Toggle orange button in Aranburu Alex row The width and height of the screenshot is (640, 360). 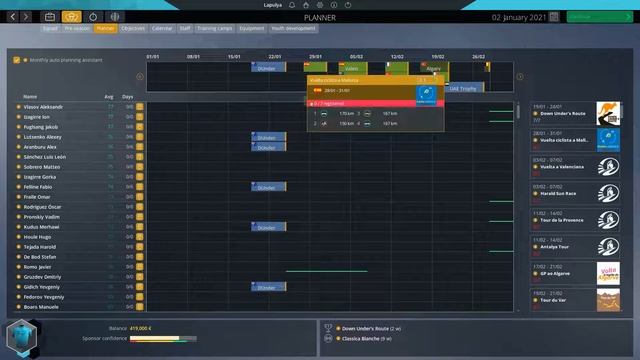[140, 147]
